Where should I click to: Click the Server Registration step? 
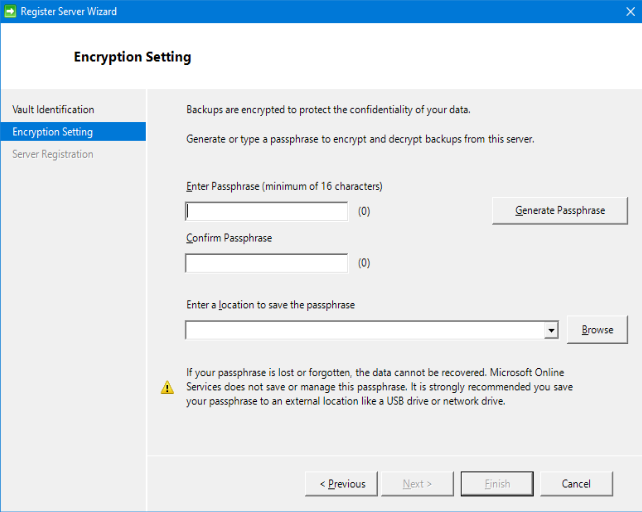(x=52, y=154)
